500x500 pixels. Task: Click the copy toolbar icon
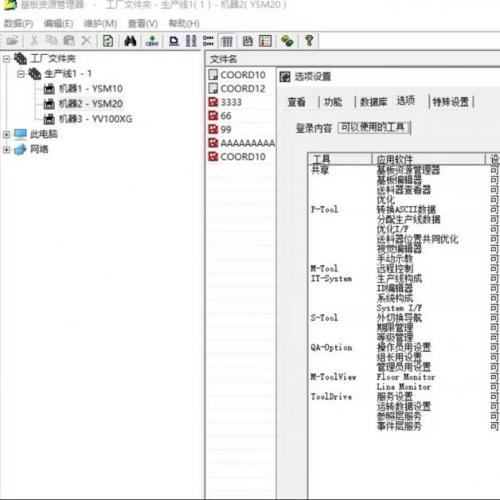pos(52,41)
